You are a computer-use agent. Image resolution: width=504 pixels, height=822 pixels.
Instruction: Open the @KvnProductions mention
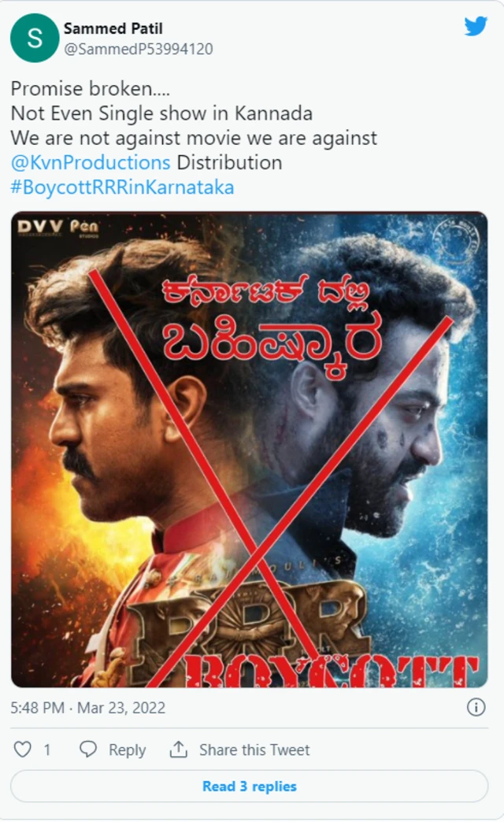click(x=91, y=162)
